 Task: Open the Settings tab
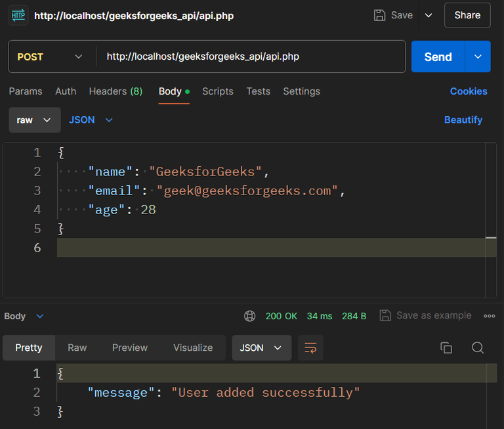point(301,91)
